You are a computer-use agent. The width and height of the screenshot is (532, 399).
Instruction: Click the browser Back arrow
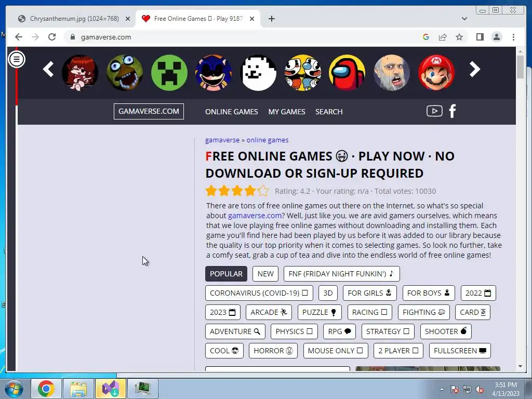tap(19, 37)
